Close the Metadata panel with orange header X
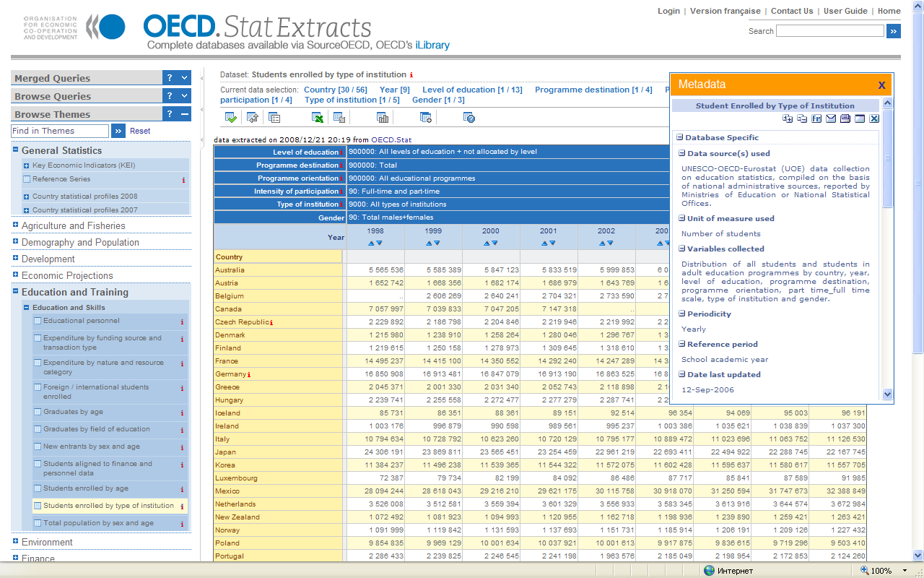 click(x=881, y=85)
